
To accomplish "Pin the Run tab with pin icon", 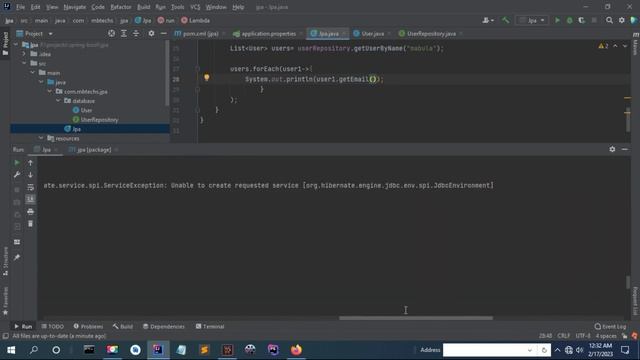I will [x=17, y=257].
